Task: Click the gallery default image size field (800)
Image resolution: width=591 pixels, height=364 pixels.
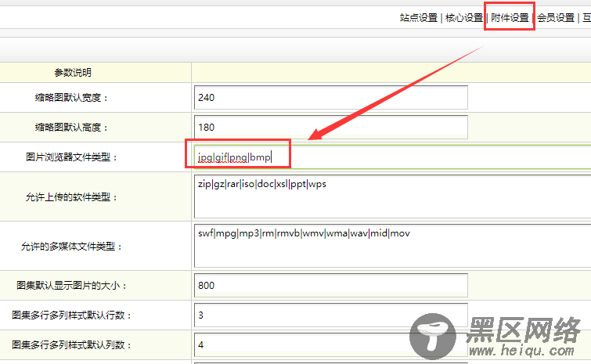Action: tap(330, 286)
